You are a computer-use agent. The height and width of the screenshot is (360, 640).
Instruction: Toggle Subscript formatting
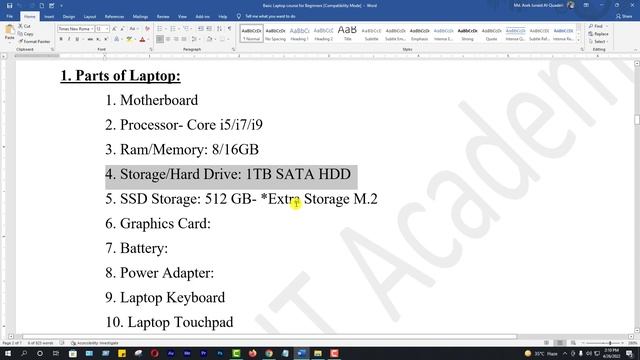(98, 39)
